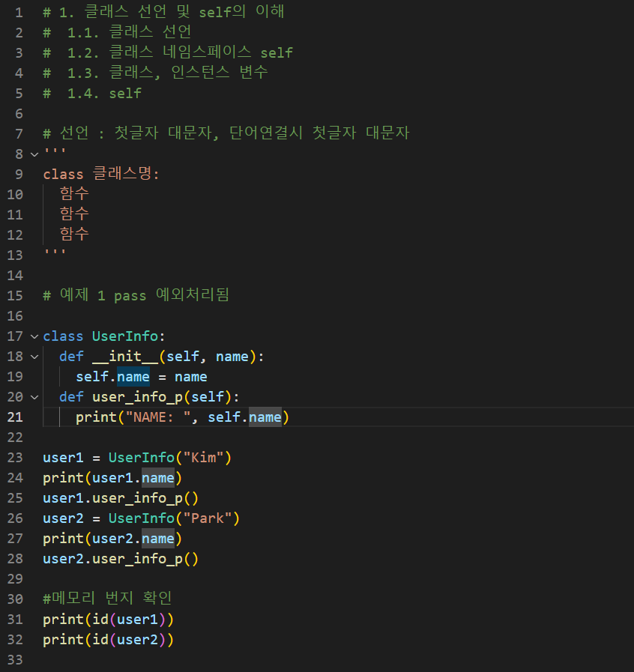The width and height of the screenshot is (634, 672).
Task: Click the "Park" string argument
Action: [208, 518]
